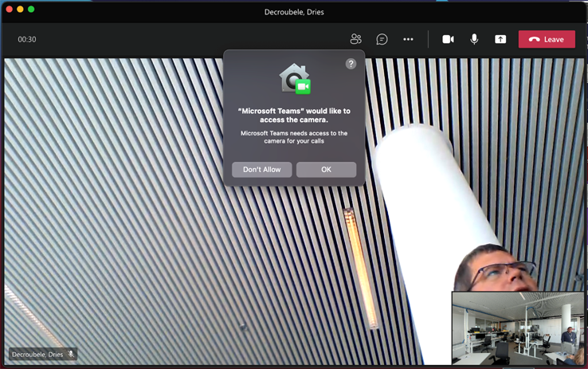Click the window title Decroubele, Dries
The width and height of the screenshot is (588, 369).
(294, 12)
